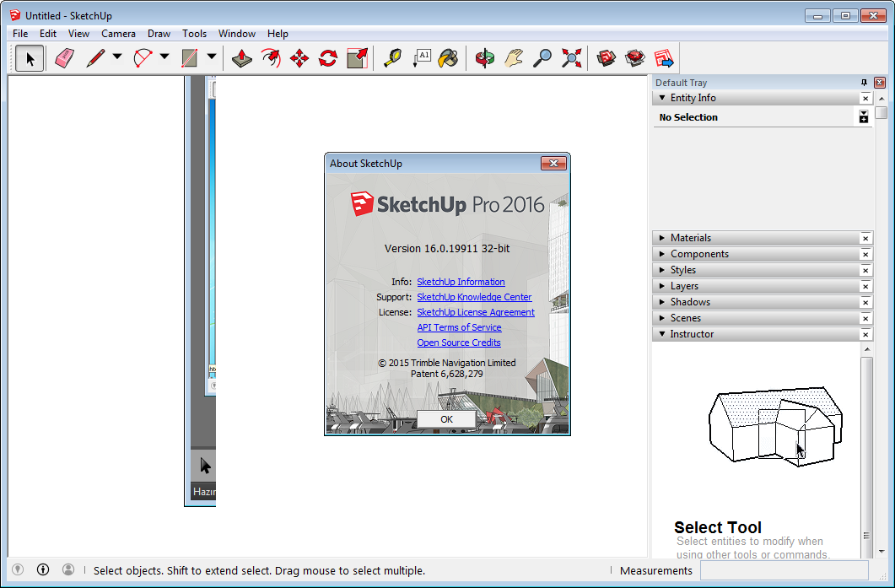The image size is (895, 588).
Task: Select the Select arrow tool in toolbar
Action: pos(30,58)
